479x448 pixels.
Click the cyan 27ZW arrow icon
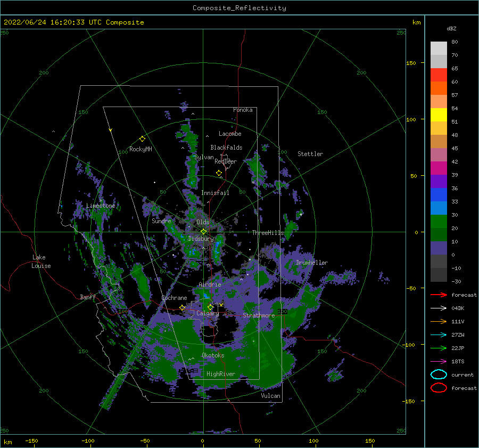[439, 335]
